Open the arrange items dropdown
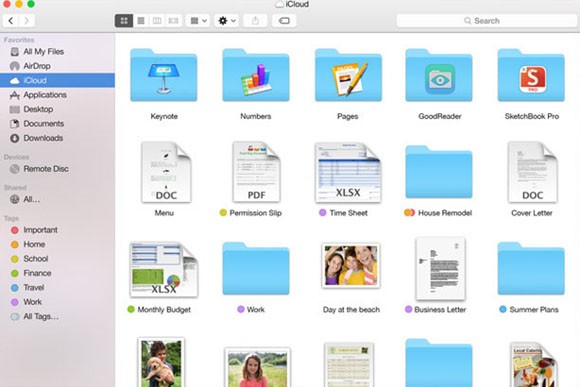580x387 pixels. coord(198,21)
